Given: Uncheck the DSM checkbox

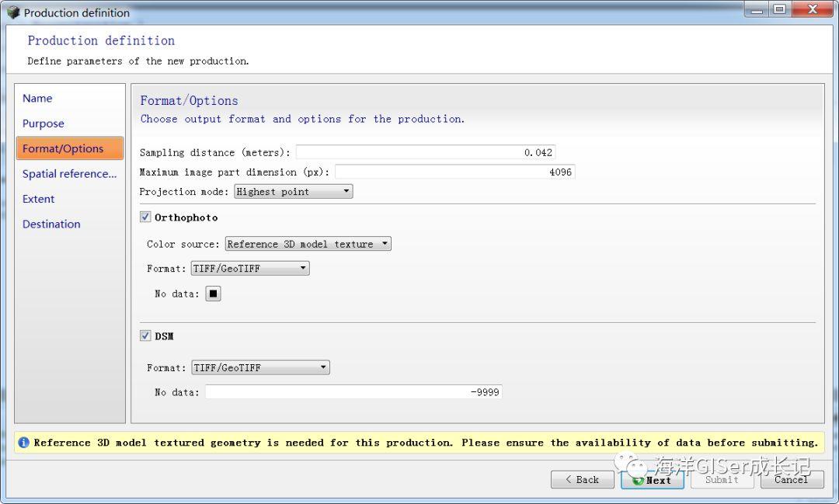Looking at the screenshot, I should [x=145, y=335].
